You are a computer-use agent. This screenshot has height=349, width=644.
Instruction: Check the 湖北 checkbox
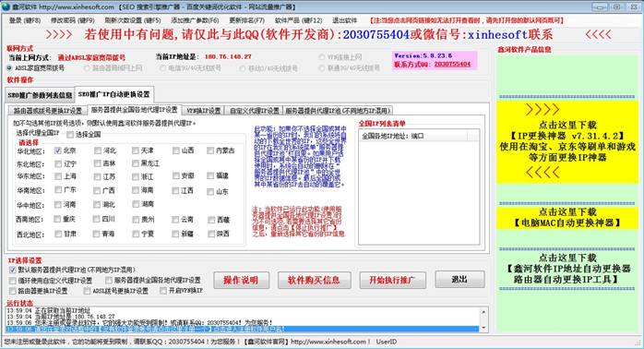coord(98,204)
